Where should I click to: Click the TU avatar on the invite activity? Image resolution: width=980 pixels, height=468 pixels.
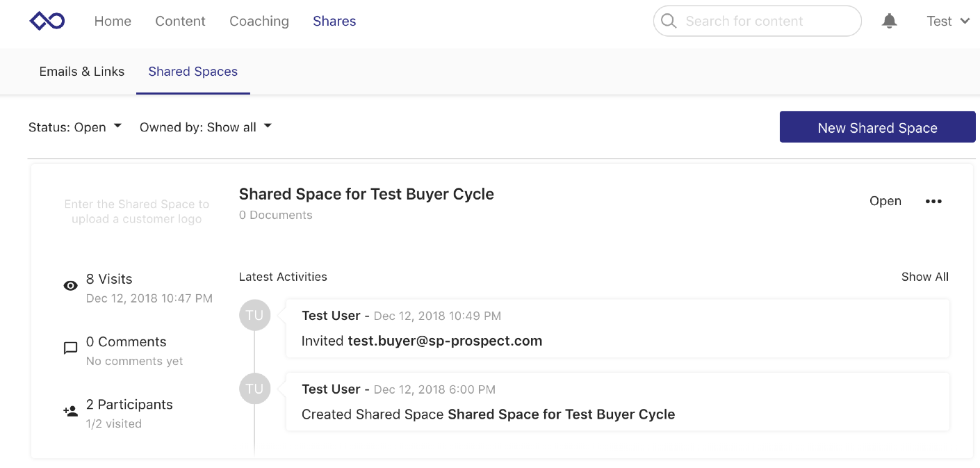254,315
